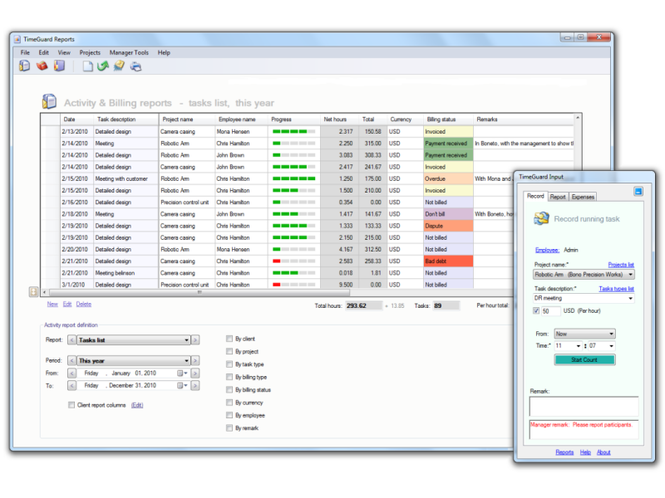Open the Tasks types list link

pyautogui.click(x=616, y=289)
